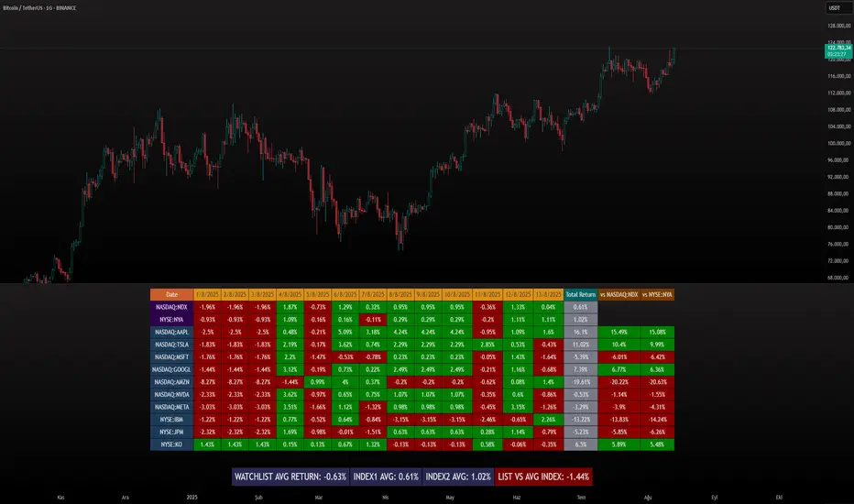Image resolution: width=854 pixels, height=504 pixels.
Task: Click the 5.09% cell in AAPL row
Action: (x=345, y=333)
